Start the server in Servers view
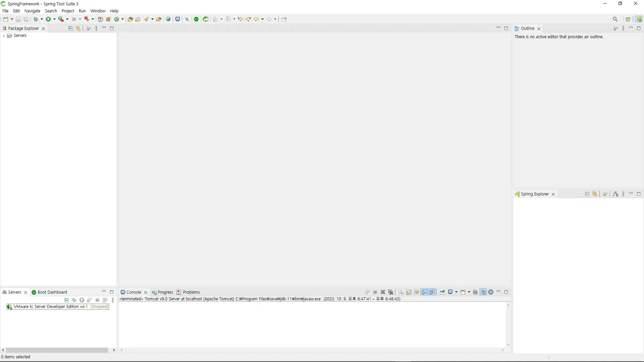 [x=82, y=300]
